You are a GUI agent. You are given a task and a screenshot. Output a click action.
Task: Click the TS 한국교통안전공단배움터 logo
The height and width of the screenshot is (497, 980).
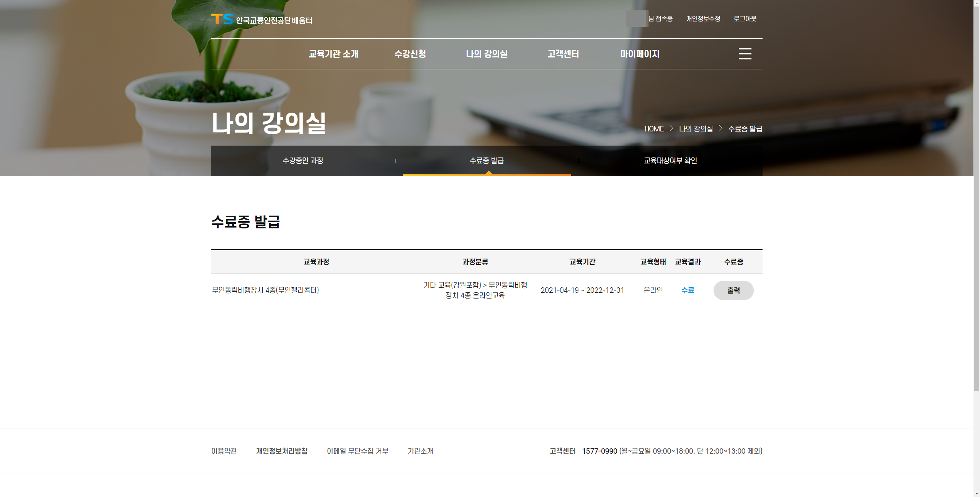click(262, 19)
